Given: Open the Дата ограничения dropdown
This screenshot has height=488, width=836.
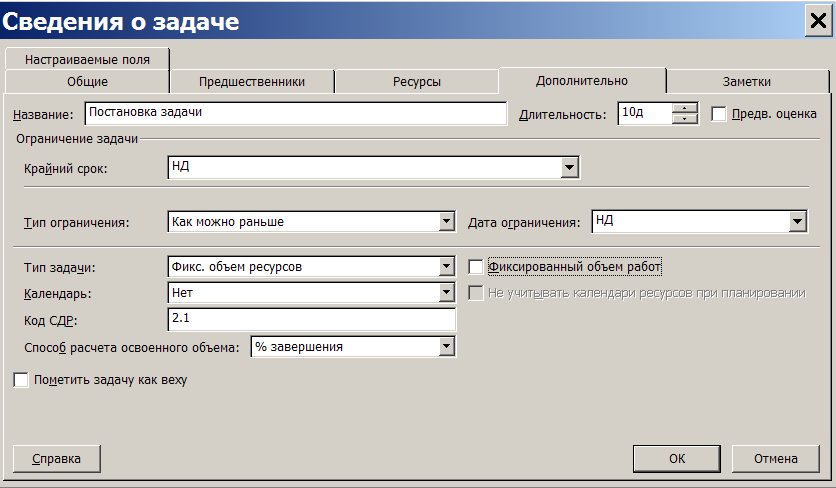Looking at the screenshot, I should tap(797, 221).
